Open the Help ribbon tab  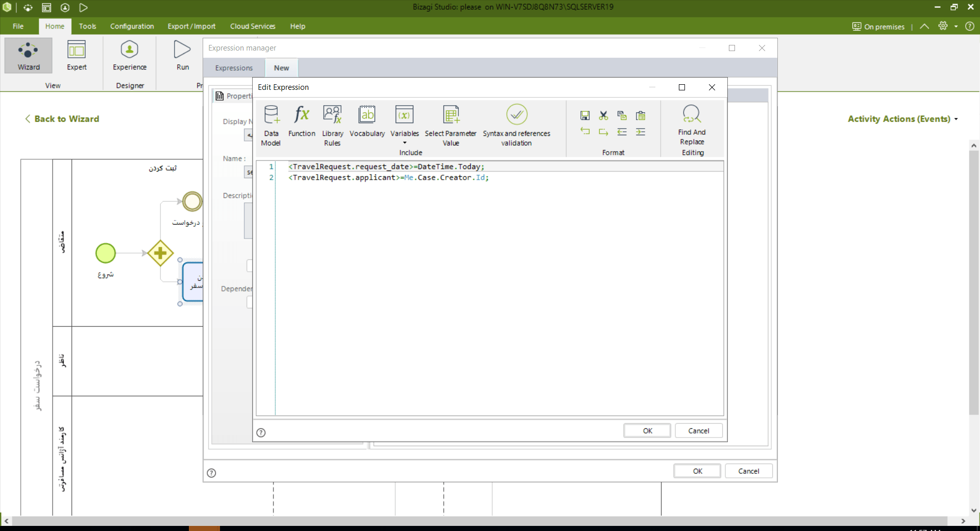tap(298, 26)
